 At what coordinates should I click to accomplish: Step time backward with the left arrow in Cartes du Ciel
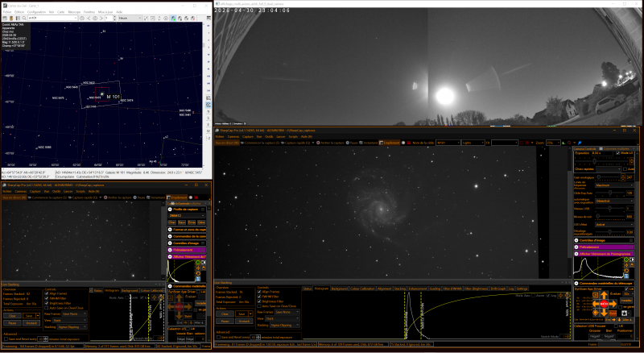point(89,18)
